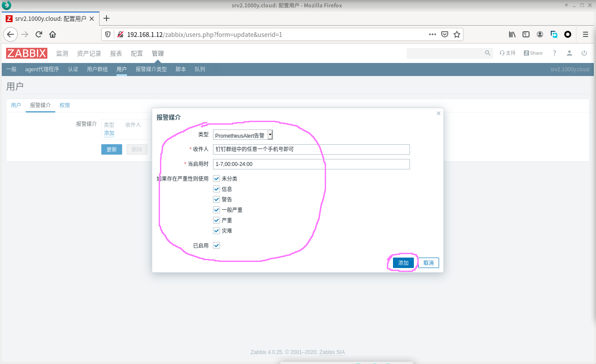Open the user profile icon in Zabbix header
596x364 pixels.
click(x=569, y=53)
